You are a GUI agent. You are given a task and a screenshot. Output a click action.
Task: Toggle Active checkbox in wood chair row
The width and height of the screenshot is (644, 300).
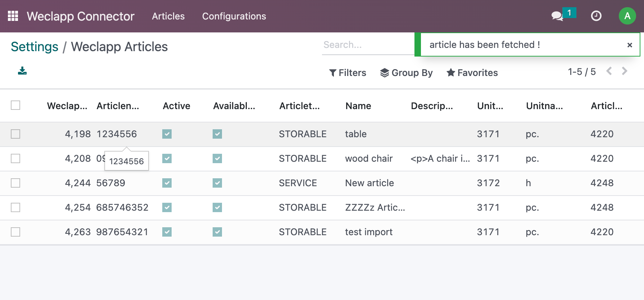pyautogui.click(x=167, y=158)
